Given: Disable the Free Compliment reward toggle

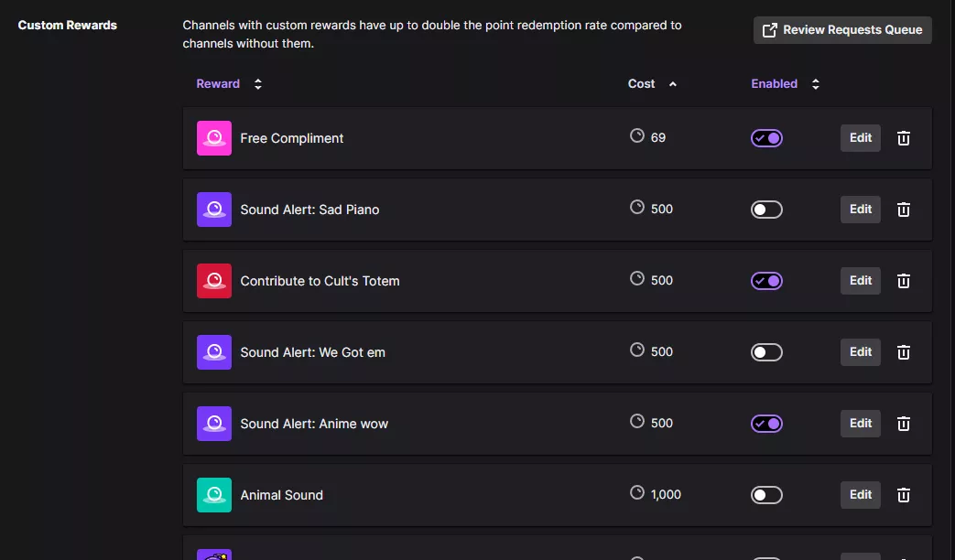Looking at the screenshot, I should (766, 138).
